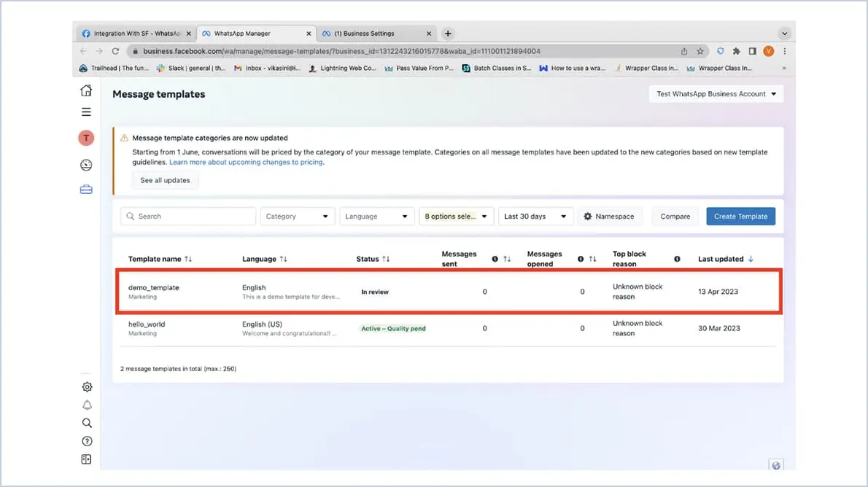Click the shield extension icon in toolbar
Viewport: 868px width, 487px height.
click(720, 51)
